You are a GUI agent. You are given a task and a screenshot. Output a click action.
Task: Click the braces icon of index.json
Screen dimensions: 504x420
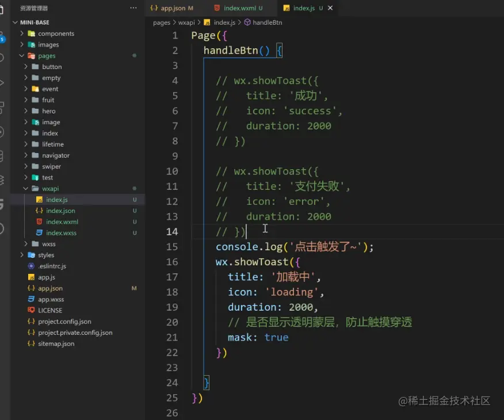39,211
